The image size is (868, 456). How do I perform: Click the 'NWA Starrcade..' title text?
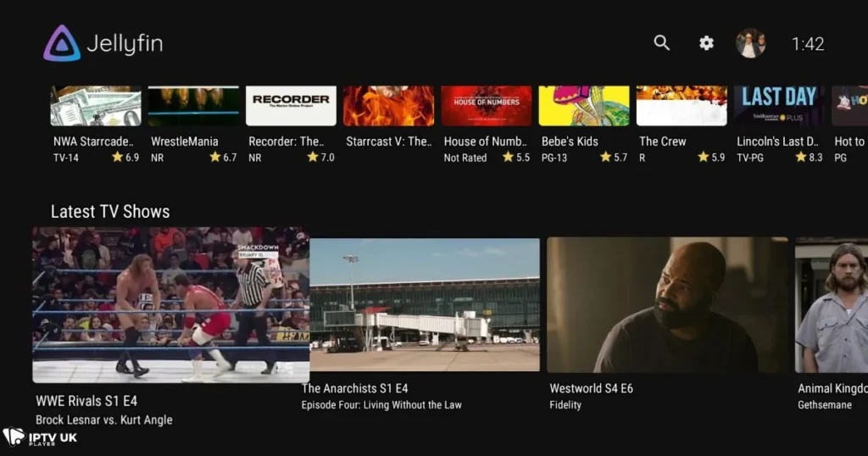point(93,142)
